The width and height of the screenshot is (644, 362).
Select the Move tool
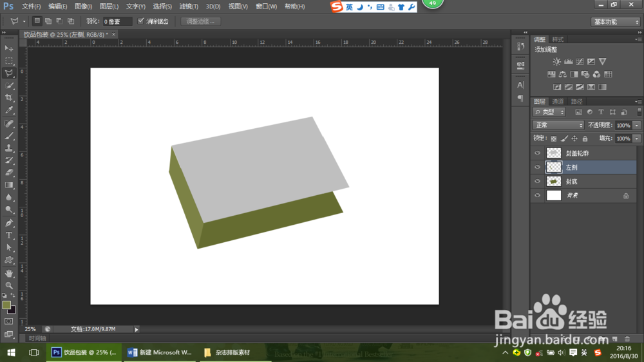pos(9,48)
